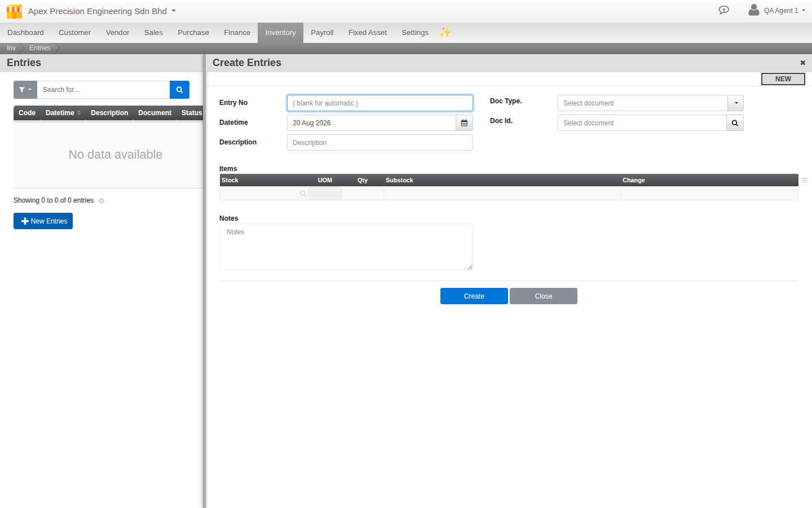The image size is (812, 508).
Task: Open the Purchase menu
Action: tap(193, 33)
